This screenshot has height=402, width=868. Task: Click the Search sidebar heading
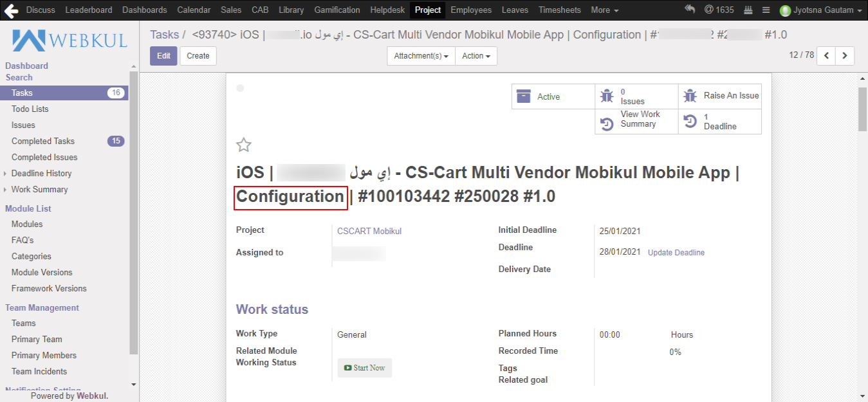19,77
